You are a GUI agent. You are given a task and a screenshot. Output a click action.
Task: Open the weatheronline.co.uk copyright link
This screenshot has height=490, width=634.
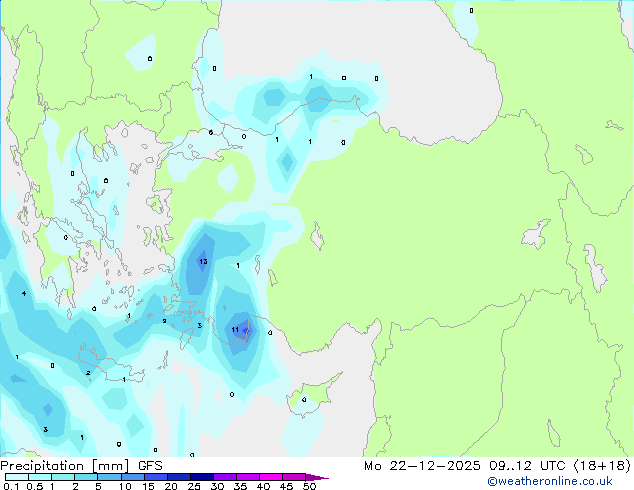click(550, 481)
